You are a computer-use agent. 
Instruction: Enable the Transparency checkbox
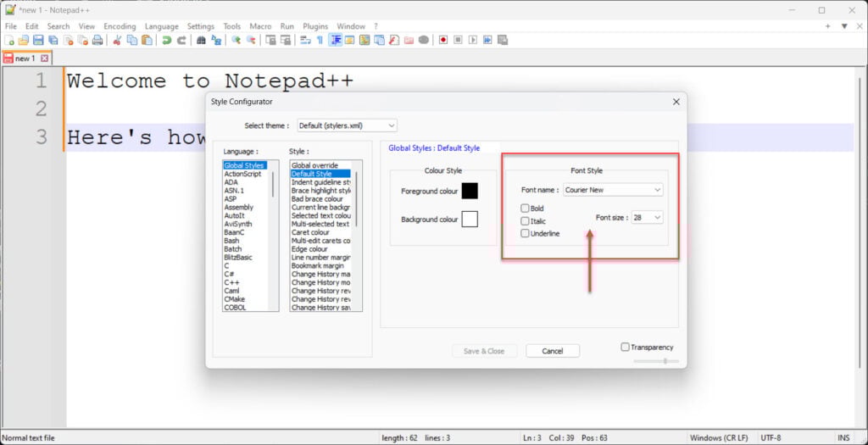(x=625, y=347)
